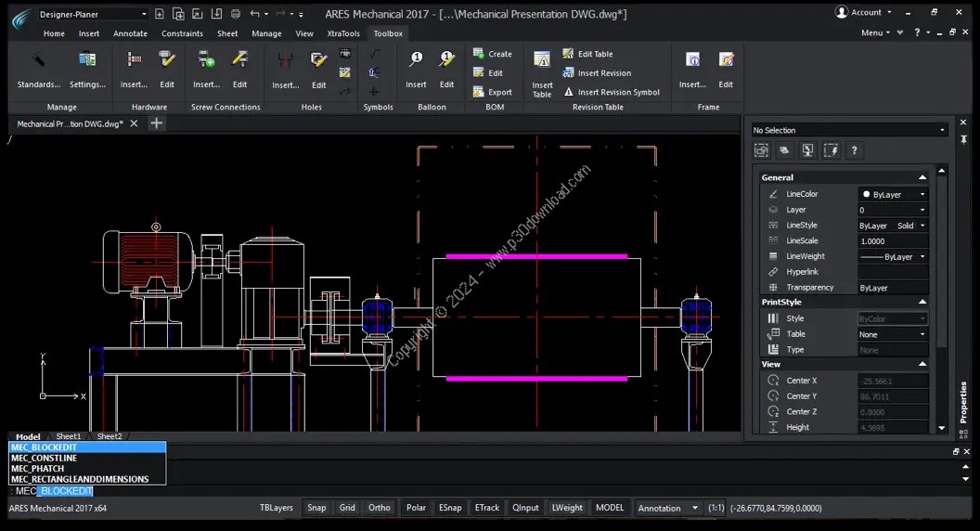Image resolution: width=980 pixels, height=531 pixels.
Task: Open the Annotate ribbon tab
Action: [130, 33]
